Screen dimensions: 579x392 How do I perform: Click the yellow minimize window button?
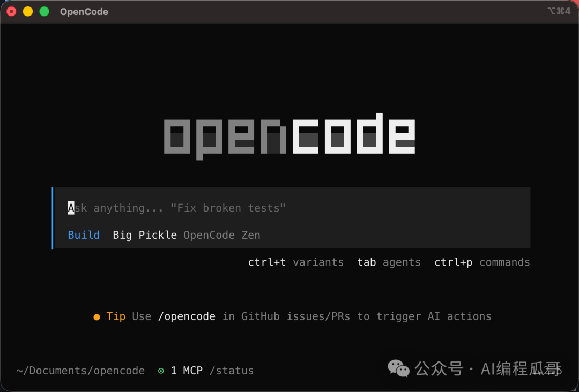(x=28, y=11)
